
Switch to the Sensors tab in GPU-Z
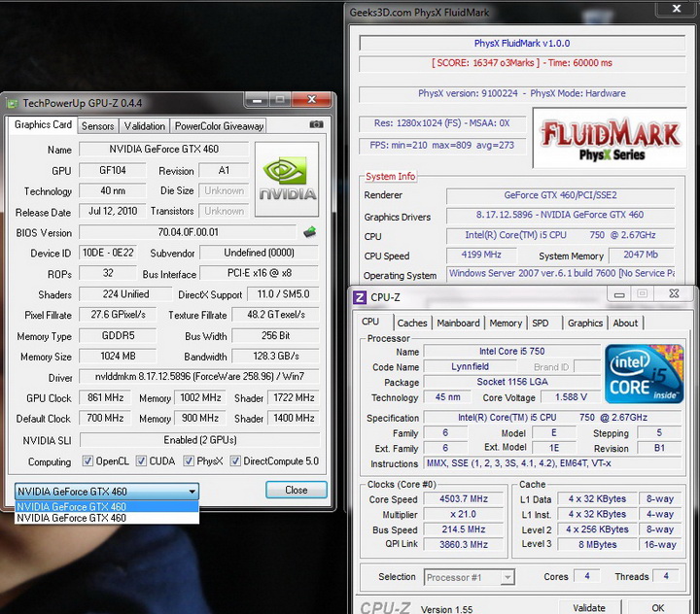[98, 126]
